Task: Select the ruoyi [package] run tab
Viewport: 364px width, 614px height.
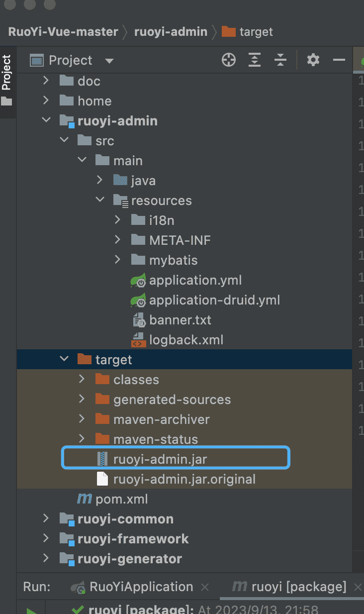Action: point(297,587)
